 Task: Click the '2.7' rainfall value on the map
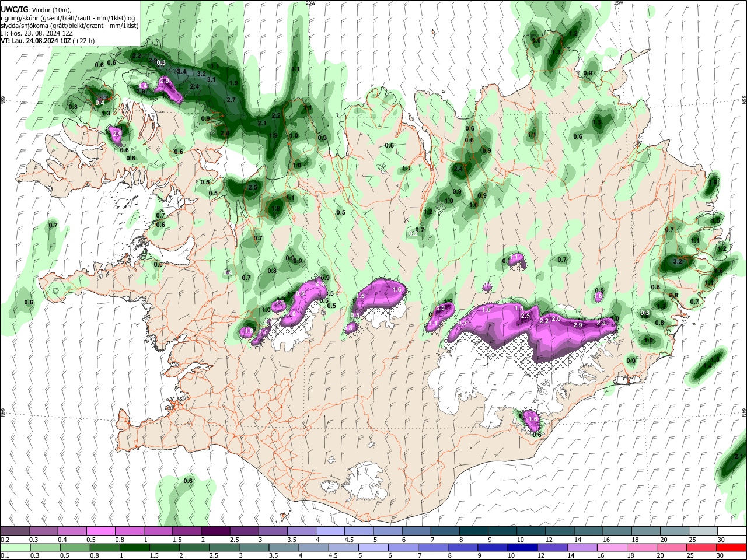231,100
